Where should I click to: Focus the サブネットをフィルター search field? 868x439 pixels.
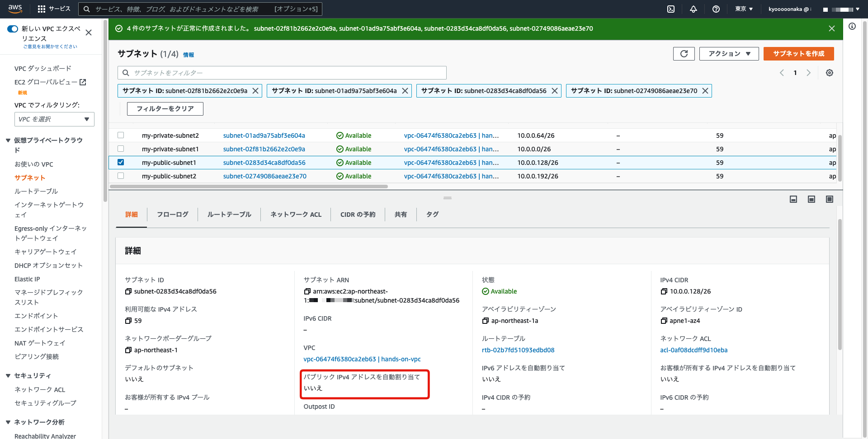click(x=282, y=73)
